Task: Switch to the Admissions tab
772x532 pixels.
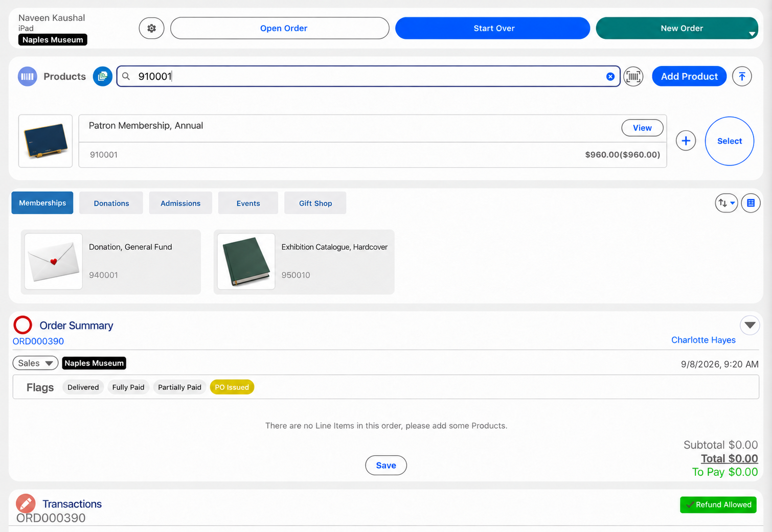Action: [180, 203]
